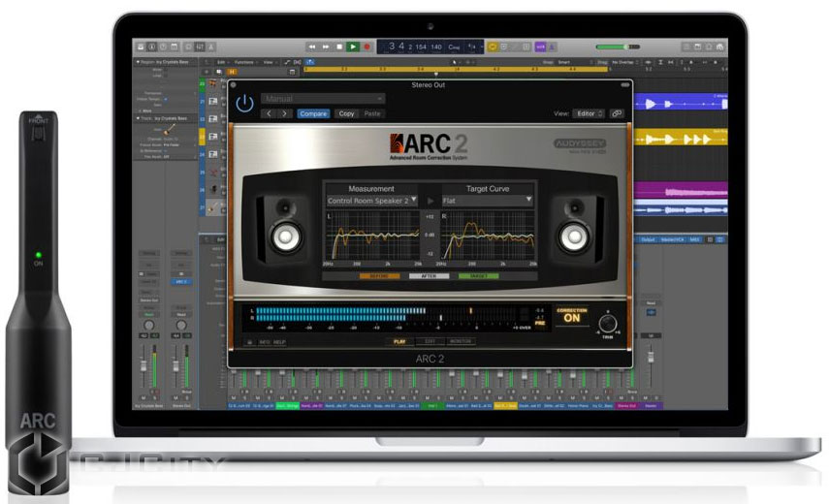Toggle the Correction ON switch
Image resolution: width=829 pixels, height=504 pixels.
(x=571, y=318)
